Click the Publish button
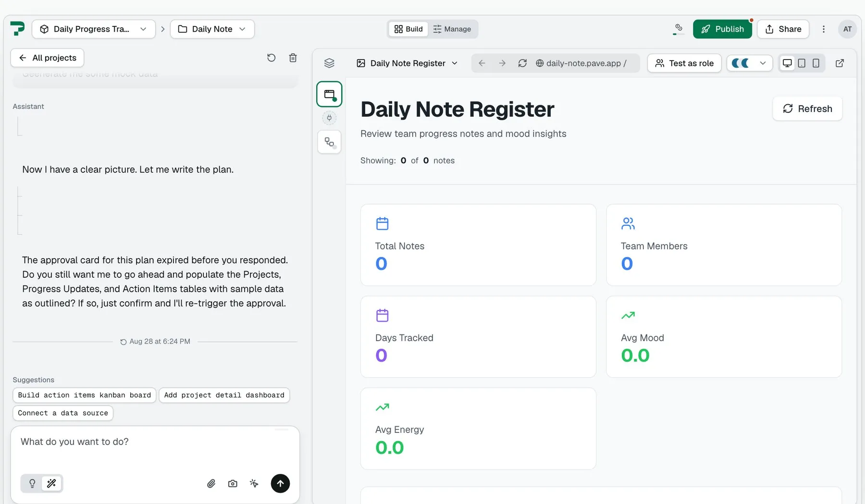 pyautogui.click(x=722, y=29)
